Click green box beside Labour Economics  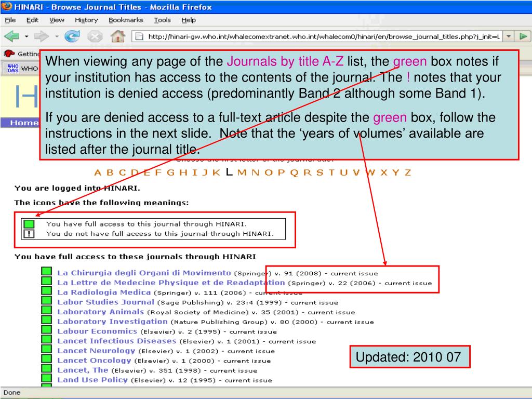[x=46, y=329]
